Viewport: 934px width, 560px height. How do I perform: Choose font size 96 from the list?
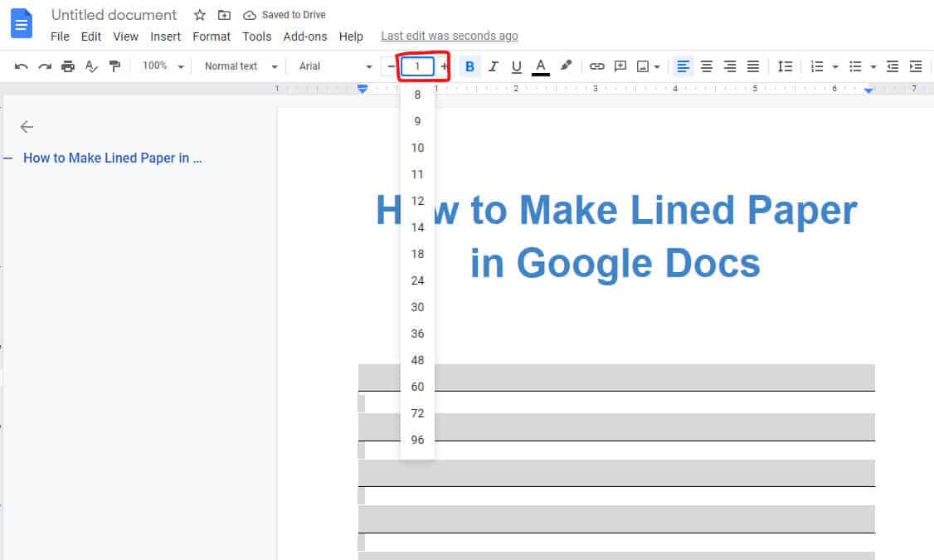click(x=417, y=440)
